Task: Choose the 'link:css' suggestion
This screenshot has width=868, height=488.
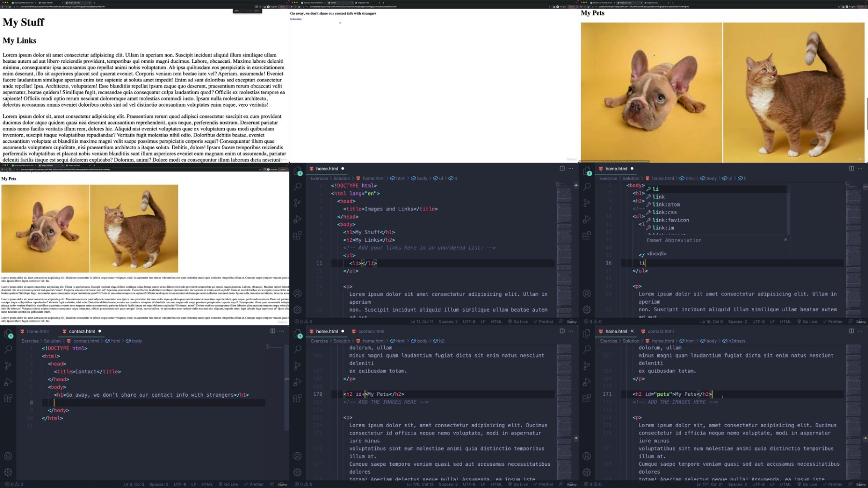Action: click(716, 212)
